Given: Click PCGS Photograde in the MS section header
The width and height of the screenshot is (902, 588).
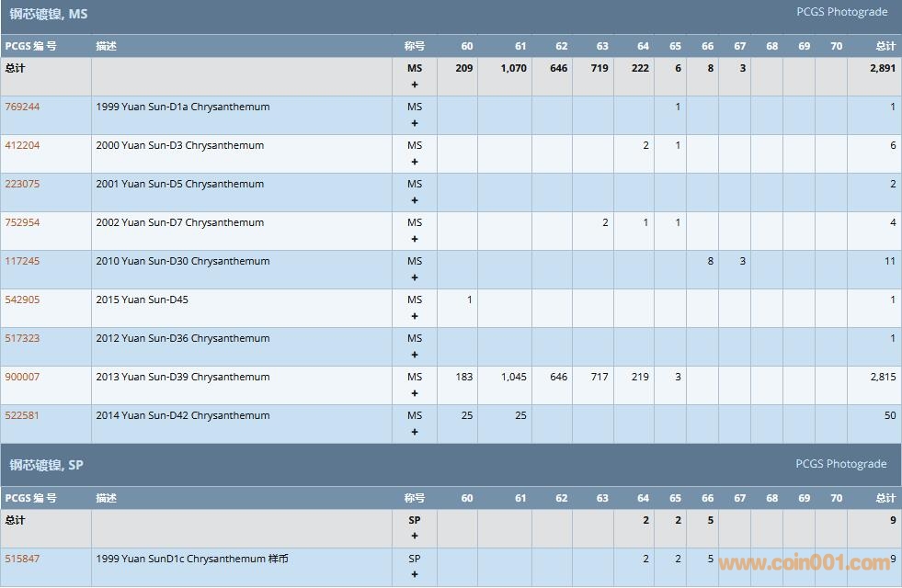Looking at the screenshot, I should pyautogui.click(x=841, y=12).
